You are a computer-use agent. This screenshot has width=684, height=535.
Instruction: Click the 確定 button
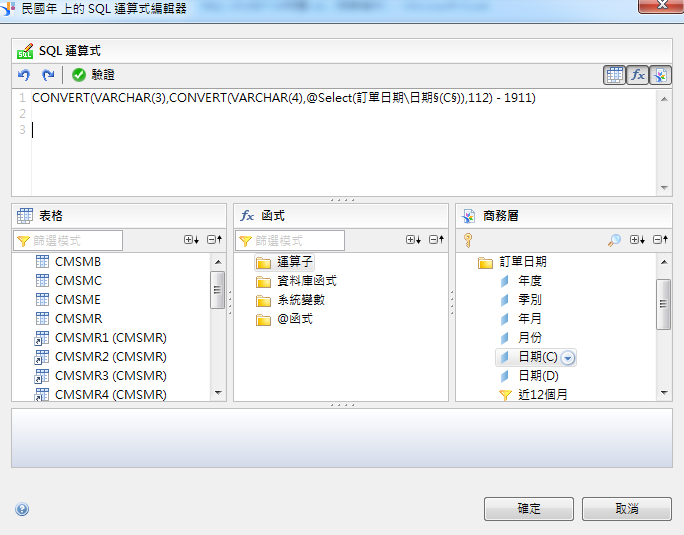[529, 509]
